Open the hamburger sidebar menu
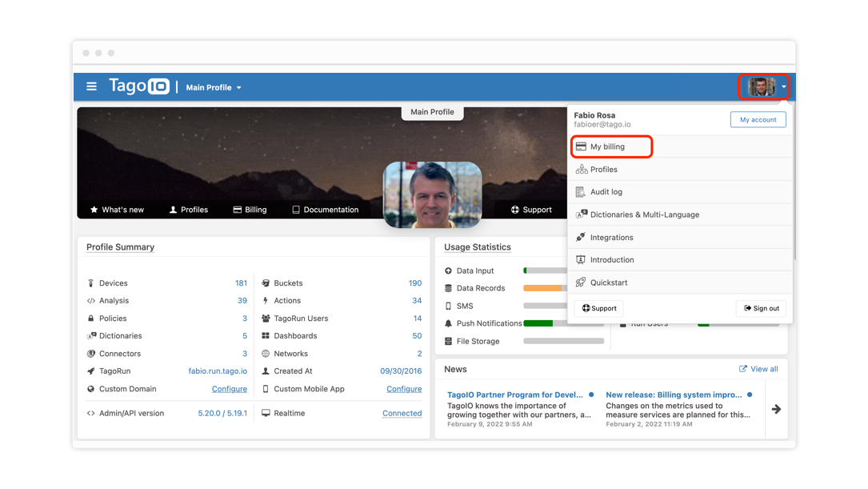This screenshot has height=489, width=868. pos(91,86)
